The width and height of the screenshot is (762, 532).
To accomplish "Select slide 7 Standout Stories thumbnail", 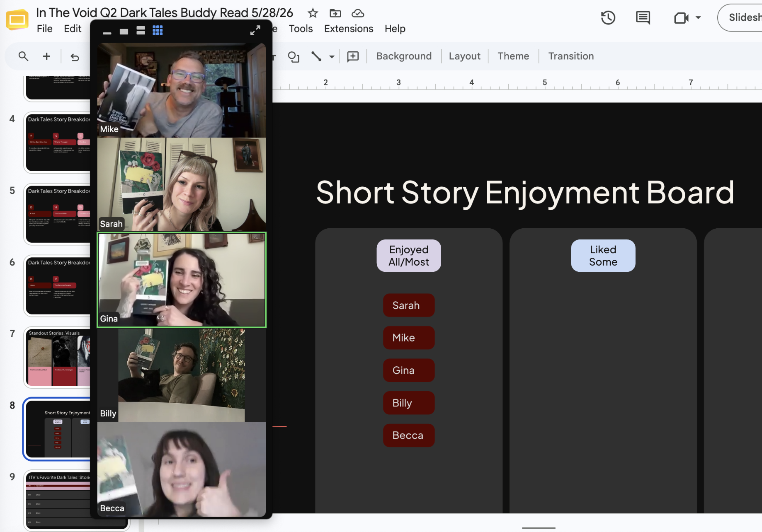I will point(58,357).
